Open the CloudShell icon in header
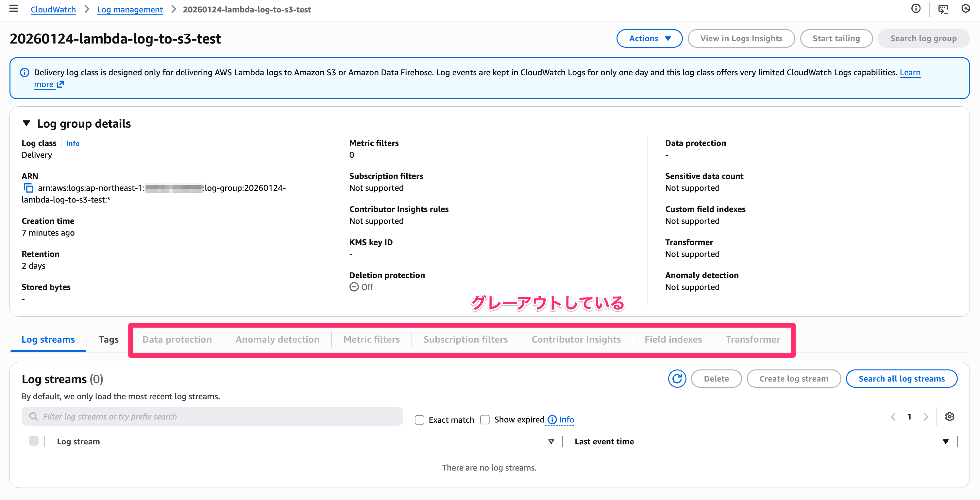 tap(943, 9)
